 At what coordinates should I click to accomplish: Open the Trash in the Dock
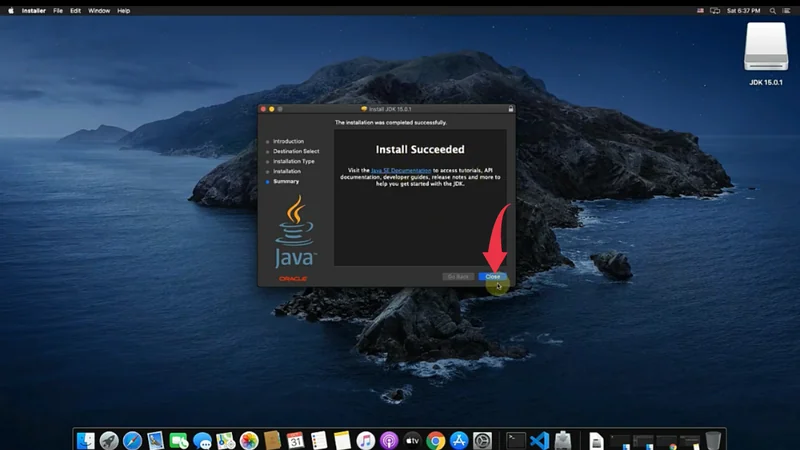pos(712,440)
